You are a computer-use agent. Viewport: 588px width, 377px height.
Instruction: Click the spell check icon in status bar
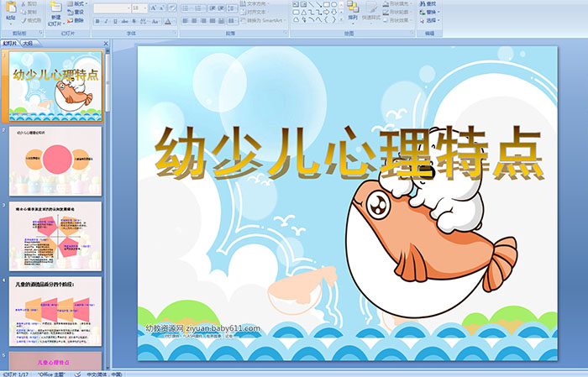point(77,374)
